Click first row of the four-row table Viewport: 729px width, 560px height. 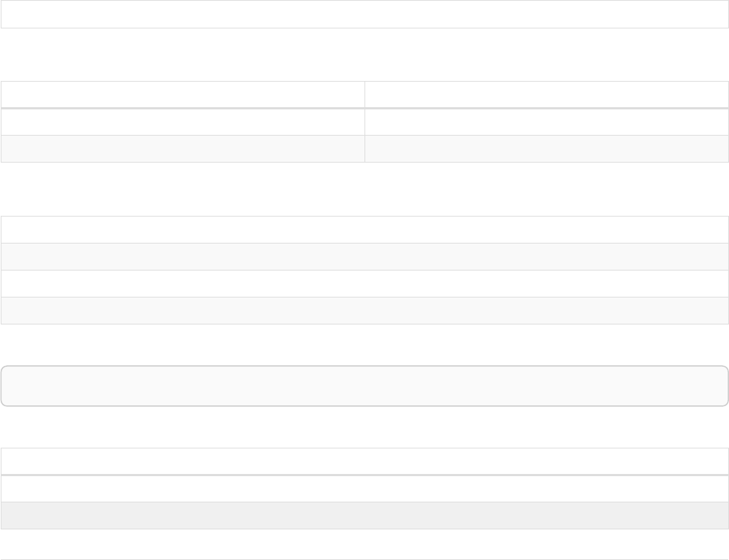(364, 230)
